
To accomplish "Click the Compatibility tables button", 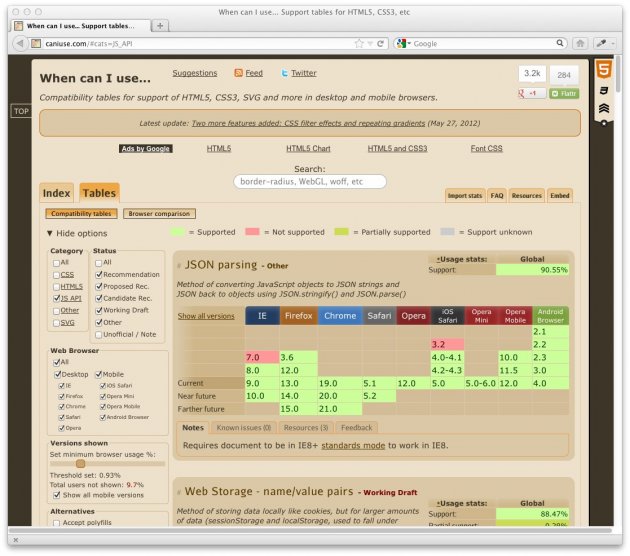I will tap(81, 214).
